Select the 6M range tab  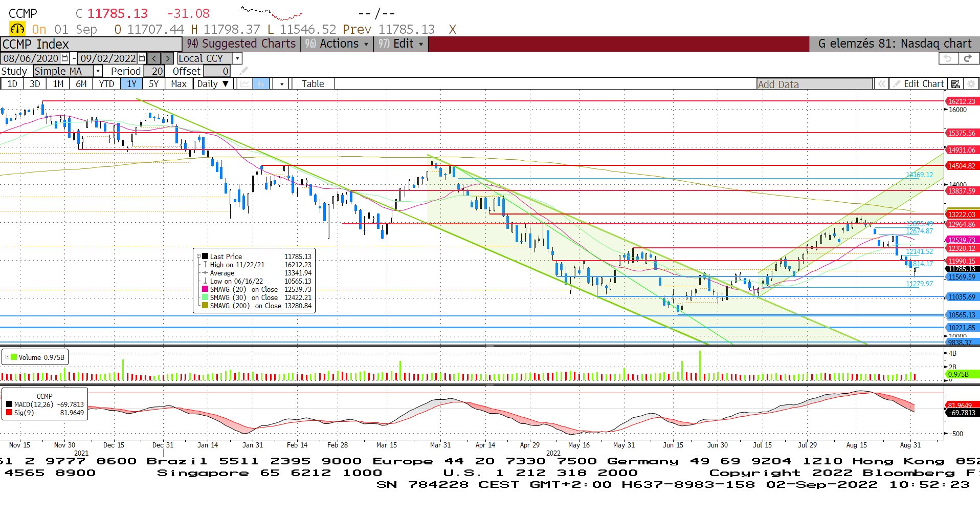point(81,84)
